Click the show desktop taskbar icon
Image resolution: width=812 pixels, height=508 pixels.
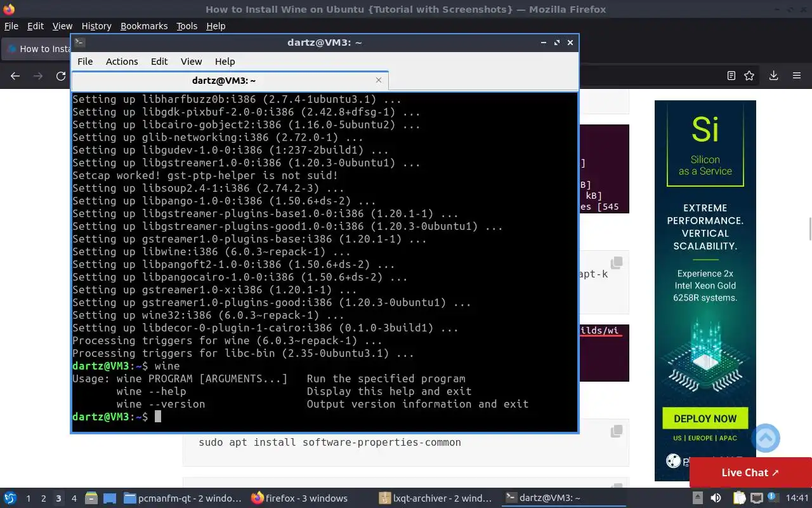pyautogui.click(x=109, y=498)
